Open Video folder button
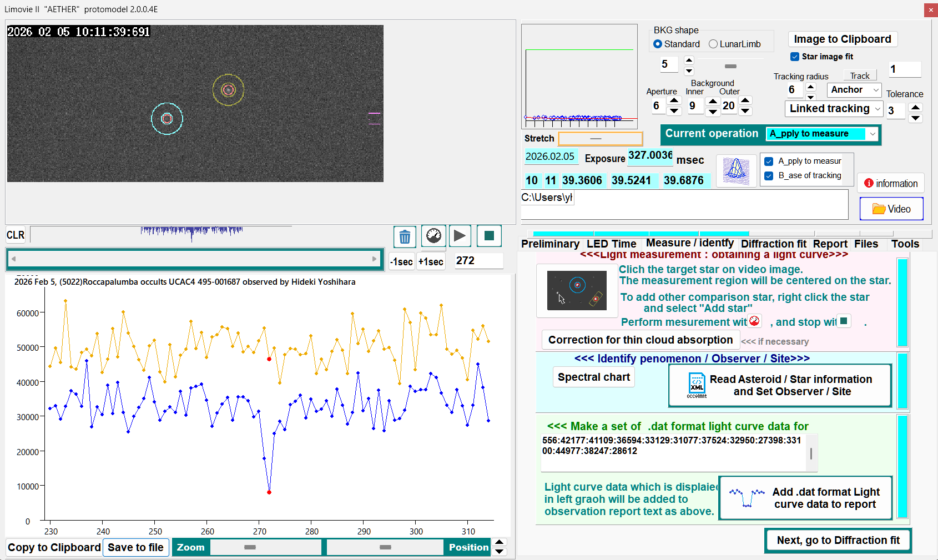Image resolution: width=938 pixels, height=560 pixels. pos(891,209)
